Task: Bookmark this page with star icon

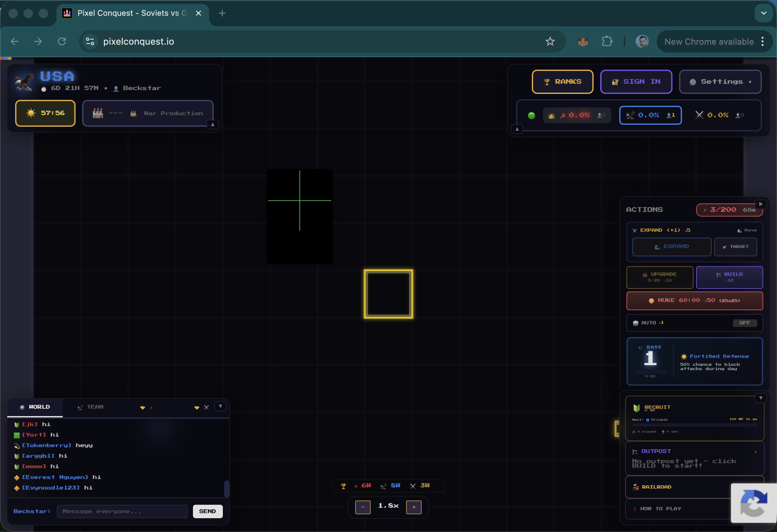Action: click(550, 41)
